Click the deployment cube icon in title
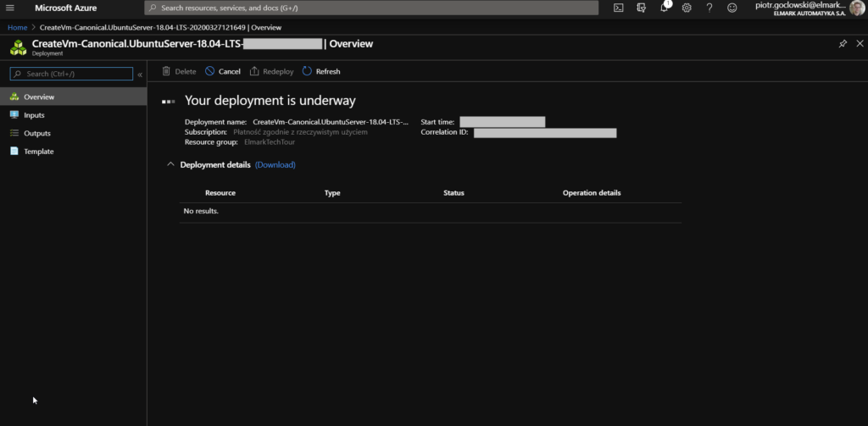The width and height of the screenshot is (868, 426). 19,47
